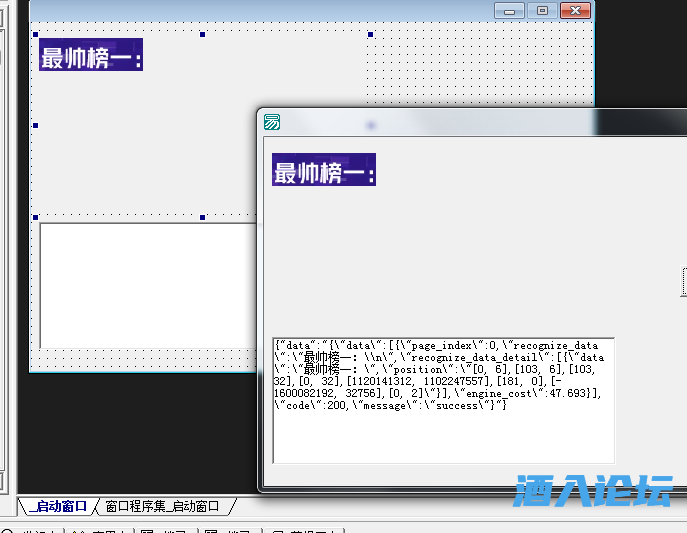Click the blue forum watermark logo
Image resolution: width=687 pixels, height=533 pixels.
594,490
